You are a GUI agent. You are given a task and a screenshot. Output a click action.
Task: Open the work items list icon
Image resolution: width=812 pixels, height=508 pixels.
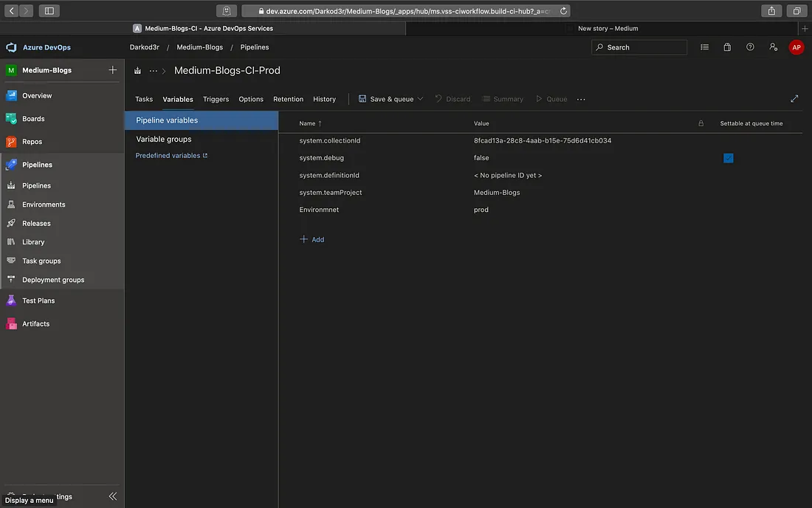(704, 47)
